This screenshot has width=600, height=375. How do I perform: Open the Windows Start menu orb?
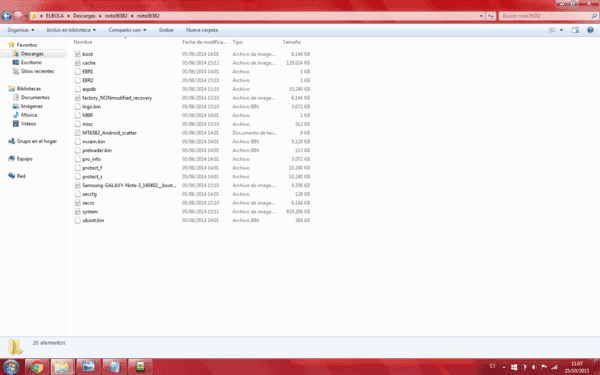tap(11, 367)
